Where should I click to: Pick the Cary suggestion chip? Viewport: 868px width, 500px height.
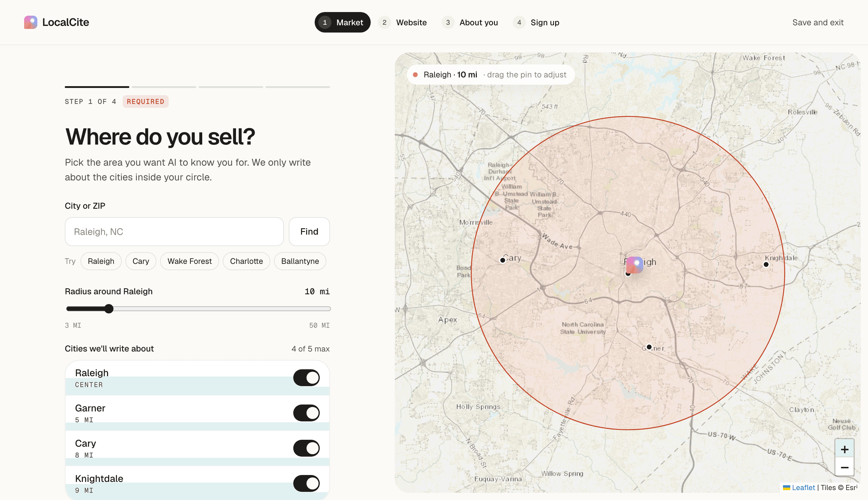pyautogui.click(x=140, y=261)
